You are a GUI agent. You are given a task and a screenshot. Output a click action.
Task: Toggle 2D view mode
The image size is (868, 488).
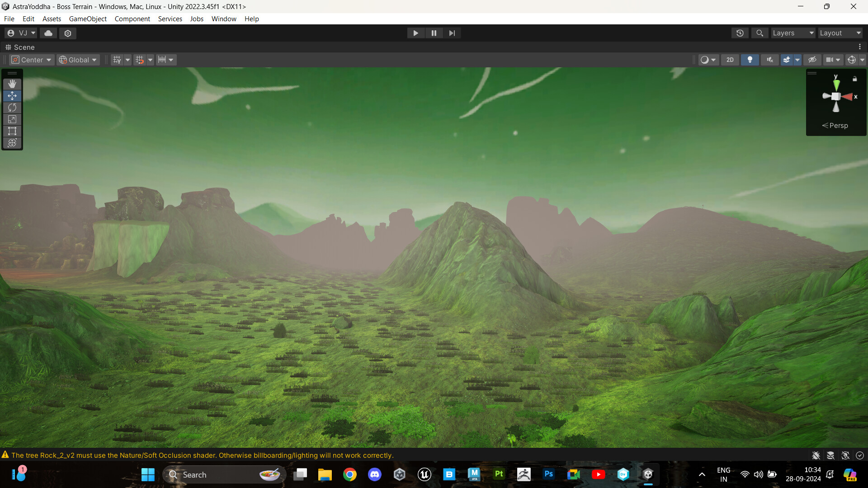[x=730, y=60]
